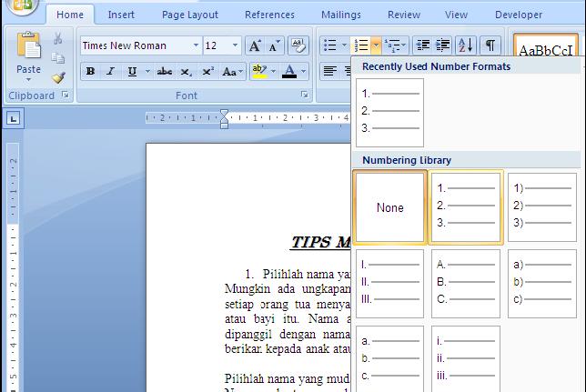Click the Cut scissors icon
586x392 pixels.
(x=57, y=38)
